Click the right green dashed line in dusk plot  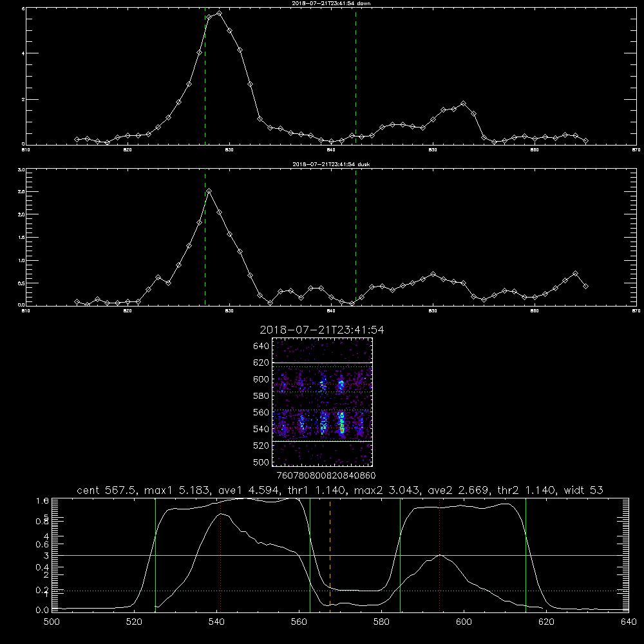click(x=355, y=237)
